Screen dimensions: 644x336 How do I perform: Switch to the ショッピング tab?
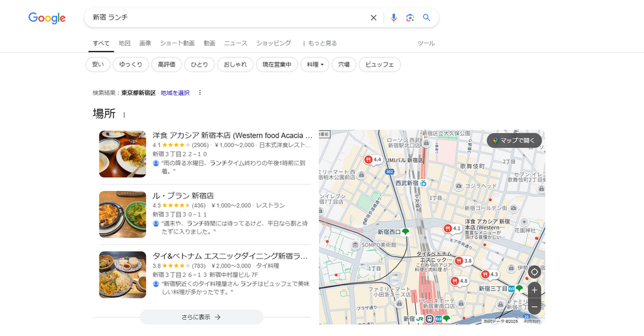(x=274, y=43)
